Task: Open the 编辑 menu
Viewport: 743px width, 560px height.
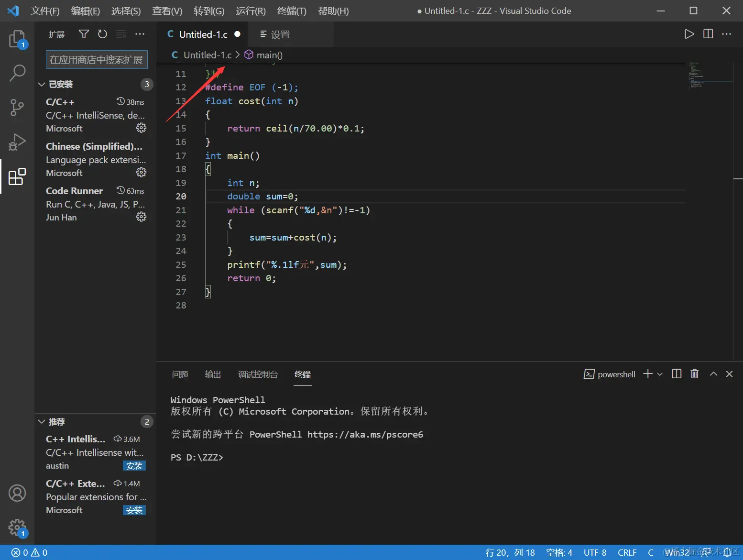Action: coord(86,11)
